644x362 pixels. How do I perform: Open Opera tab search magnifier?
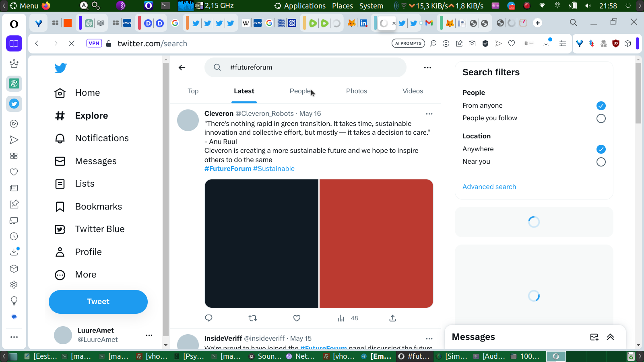pyautogui.click(x=574, y=23)
